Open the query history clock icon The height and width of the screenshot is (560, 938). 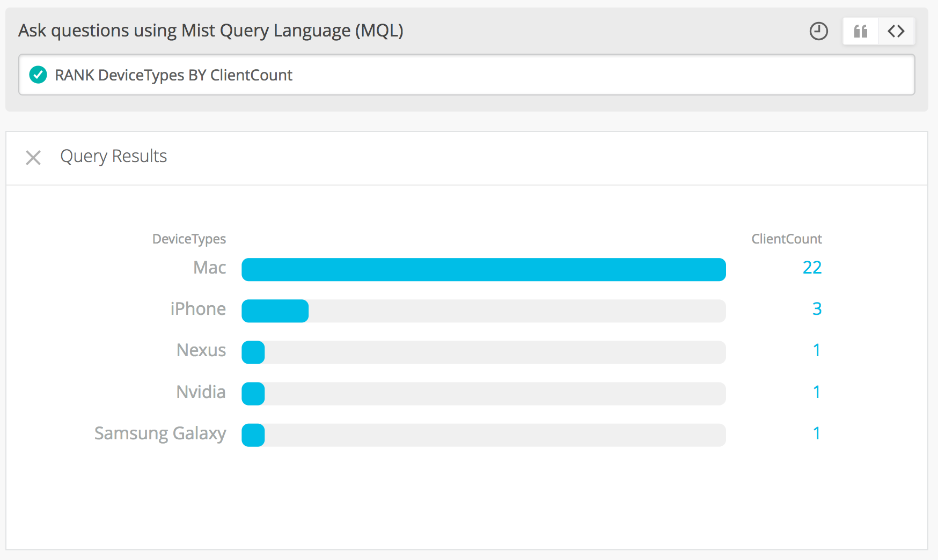(x=818, y=31)
